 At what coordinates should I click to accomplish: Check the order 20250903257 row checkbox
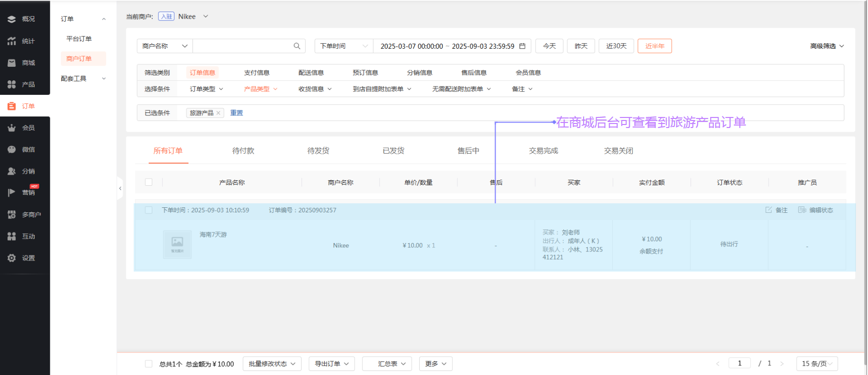coord(149,210)
